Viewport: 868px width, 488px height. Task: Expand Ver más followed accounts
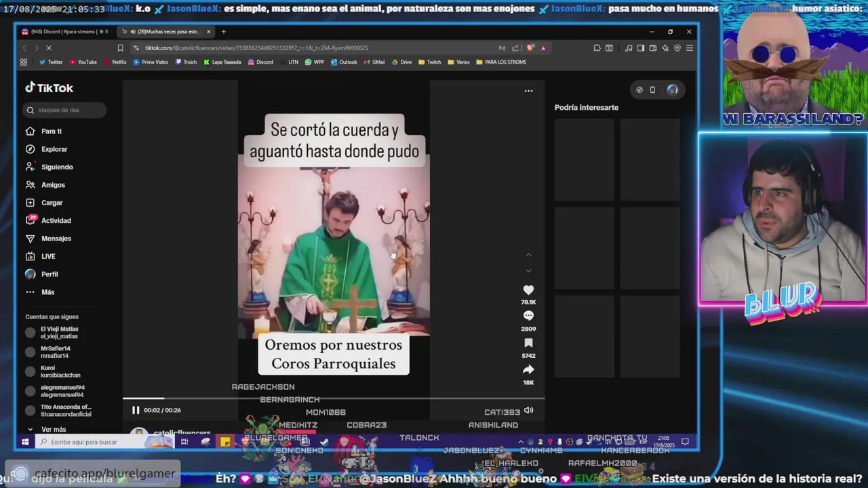tap(47, 430)
